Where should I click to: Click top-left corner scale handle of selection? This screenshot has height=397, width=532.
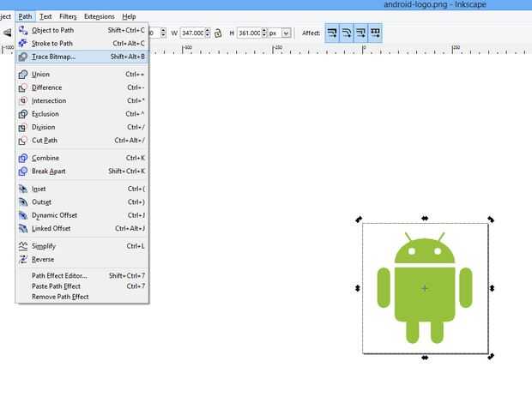pyautogui.click(x=359, y=220)
